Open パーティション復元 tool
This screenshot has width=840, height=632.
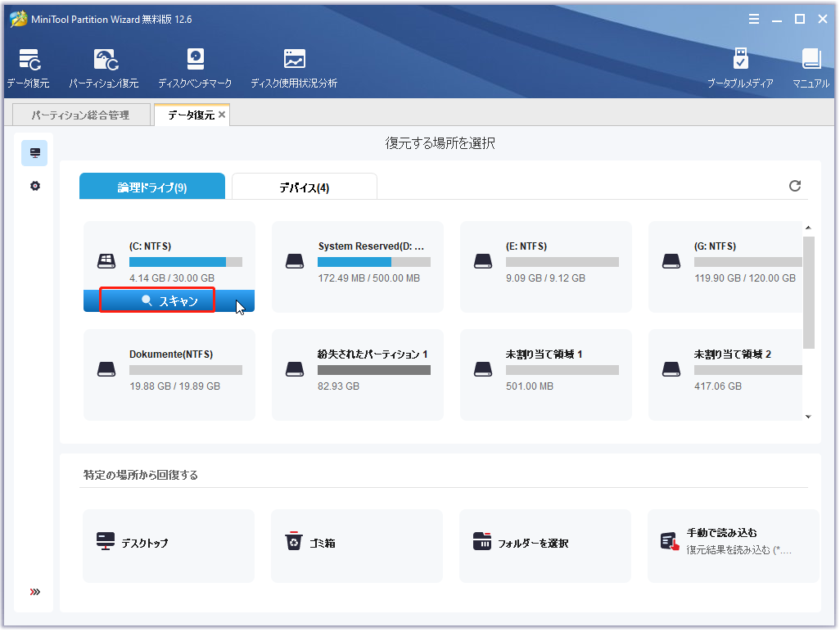point(104,67)
